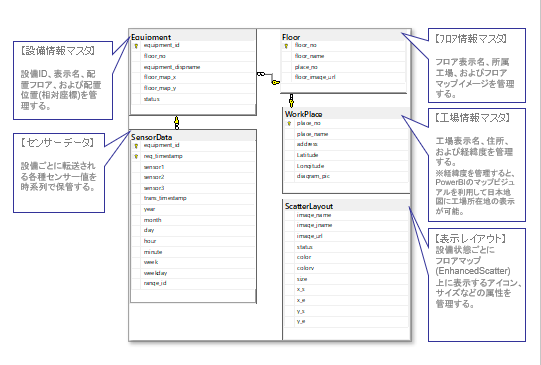Click the day column in SensorData
The width and height of the screenshot is (541, 365).
149,230
